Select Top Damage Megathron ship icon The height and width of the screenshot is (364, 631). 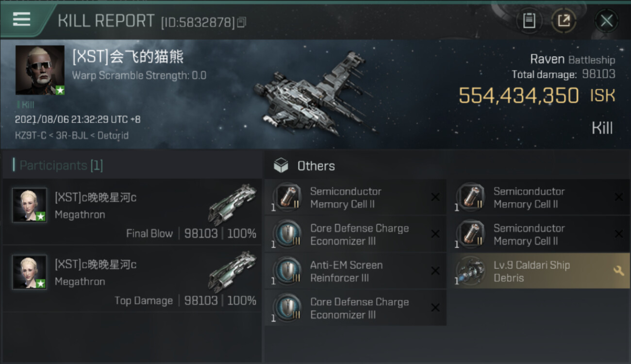click(232, 271)
